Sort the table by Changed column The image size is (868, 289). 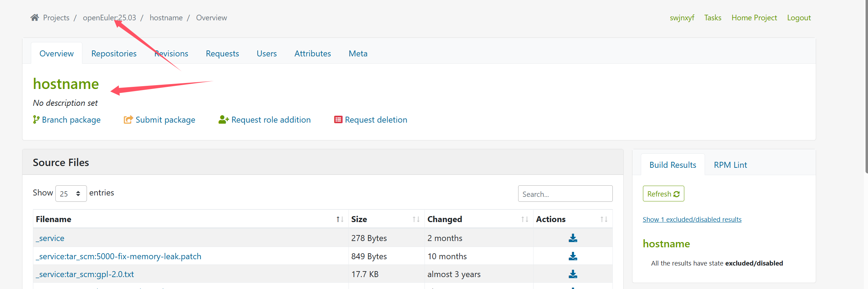point(524,219)
